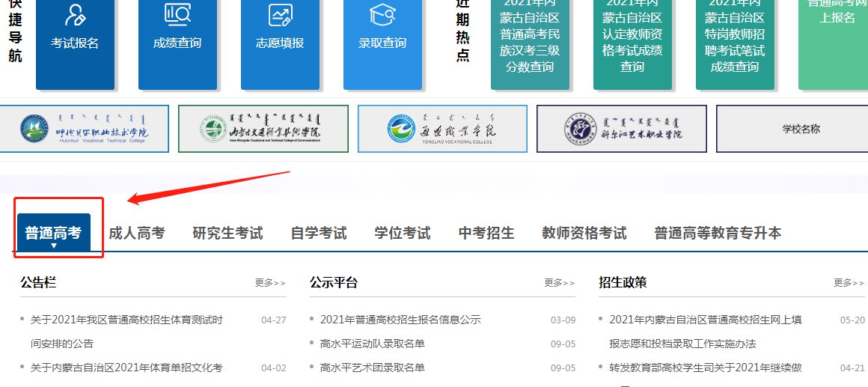Select the 普通高考 tab
Viewport: 868px width, 387px height.
[53, 233]
